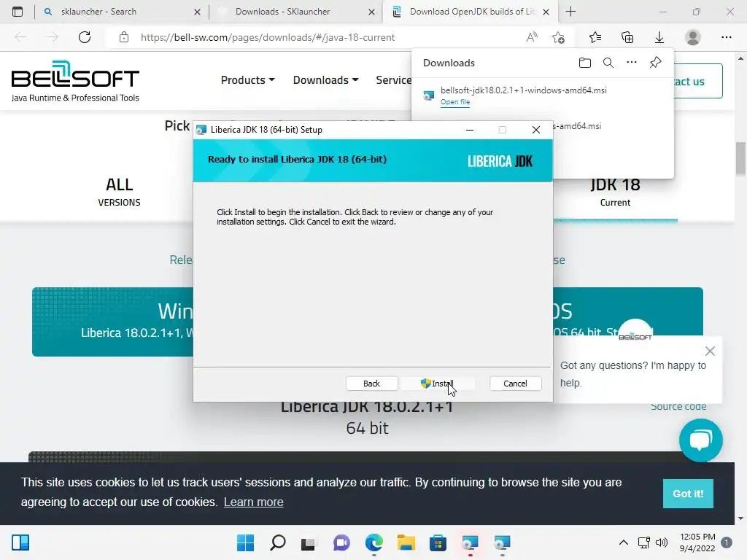The image size is (747, 560).
Task: Open a new browser tab
Action: click(570, 12)
